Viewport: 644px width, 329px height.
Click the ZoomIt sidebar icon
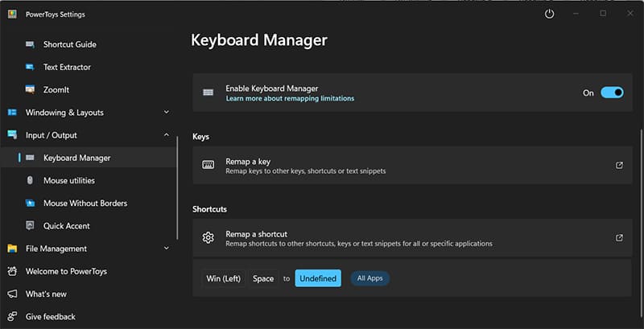click(x=30, y=89)
